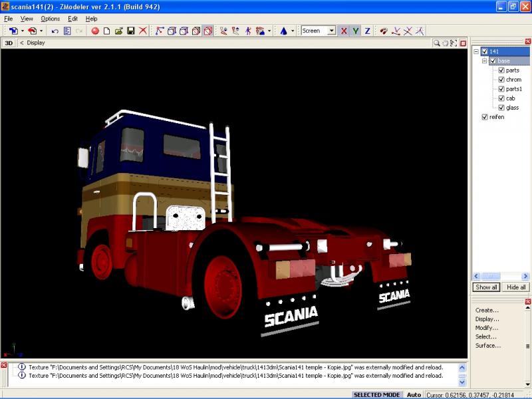Click the viewport zoom magnifier icon

(437, 43)
